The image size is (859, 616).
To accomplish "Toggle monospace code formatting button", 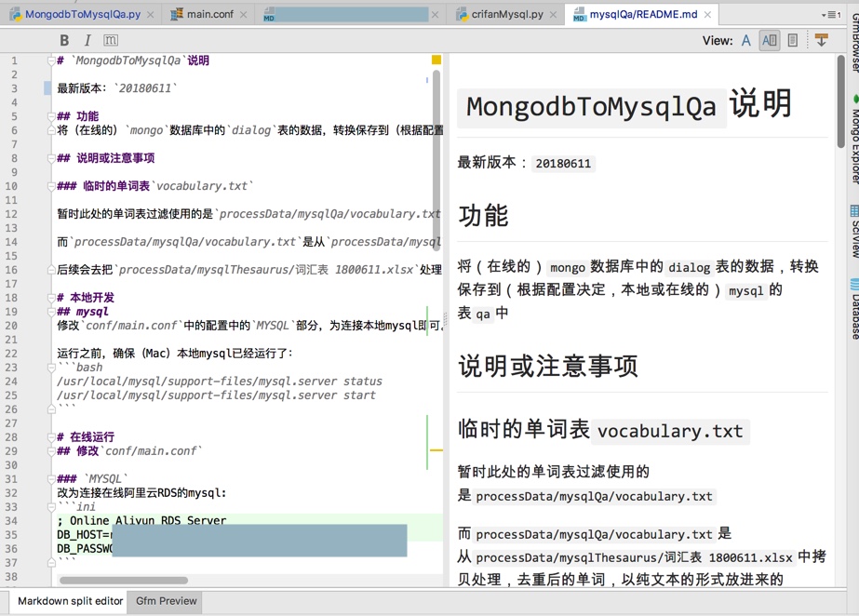I will (x=111, y=41).
